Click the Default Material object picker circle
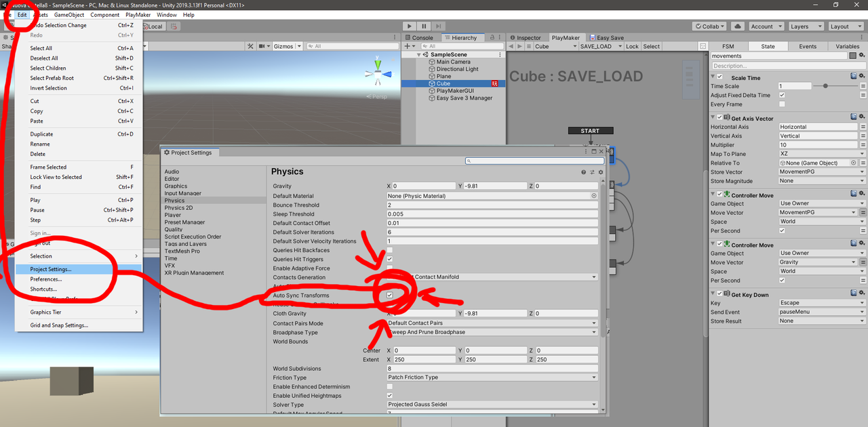Screen dimensions: 868x427 tap(594, 196)
